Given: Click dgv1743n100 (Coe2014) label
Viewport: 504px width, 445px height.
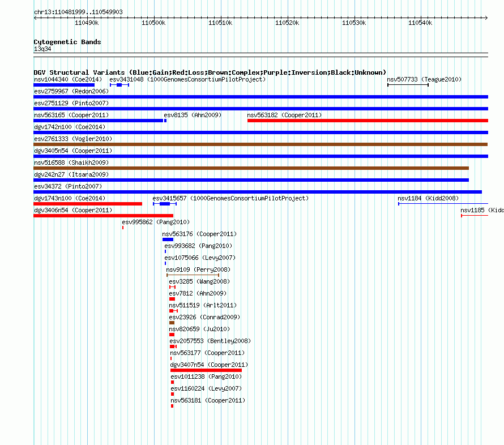Looking at the screenshot, I should tap(70, 198).
